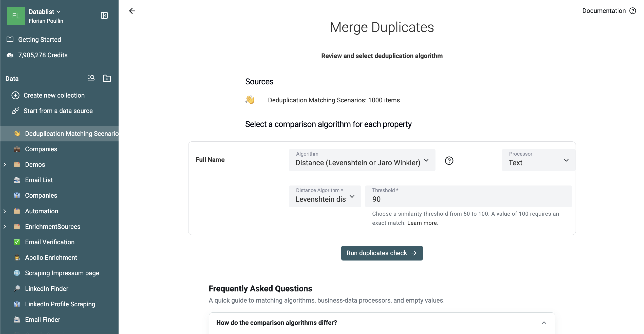Open the Algorithm dropdown

[x=362, y=160]
